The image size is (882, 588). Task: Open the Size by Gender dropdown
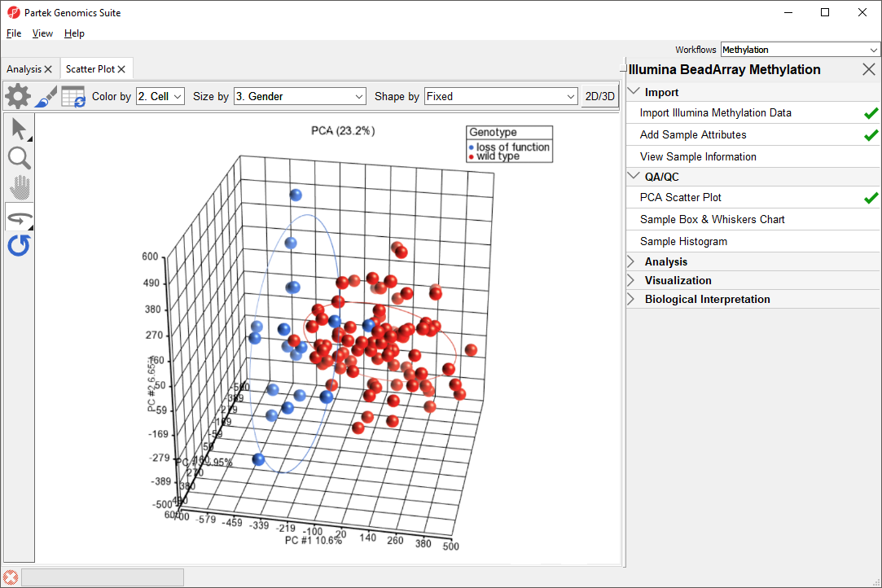[x=300, y=96]
